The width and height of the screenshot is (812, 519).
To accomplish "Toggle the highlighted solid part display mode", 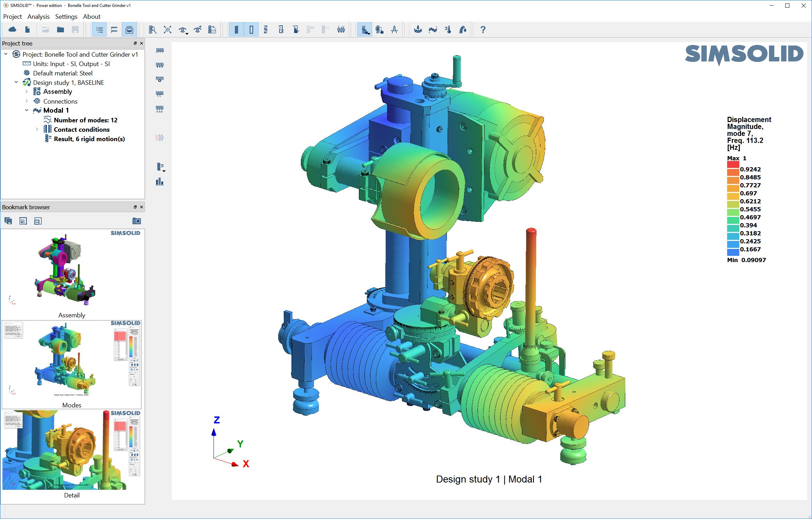I will tap(236, 30).
